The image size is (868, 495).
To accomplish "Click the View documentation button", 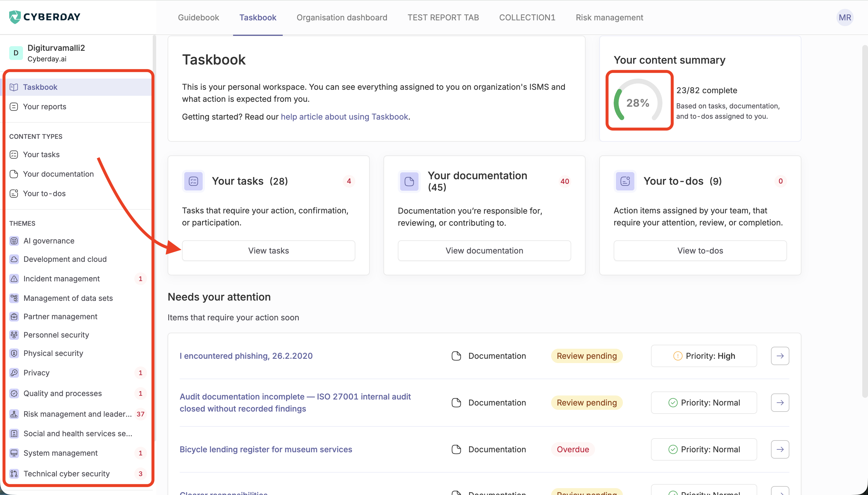I will tap(484, 251).
